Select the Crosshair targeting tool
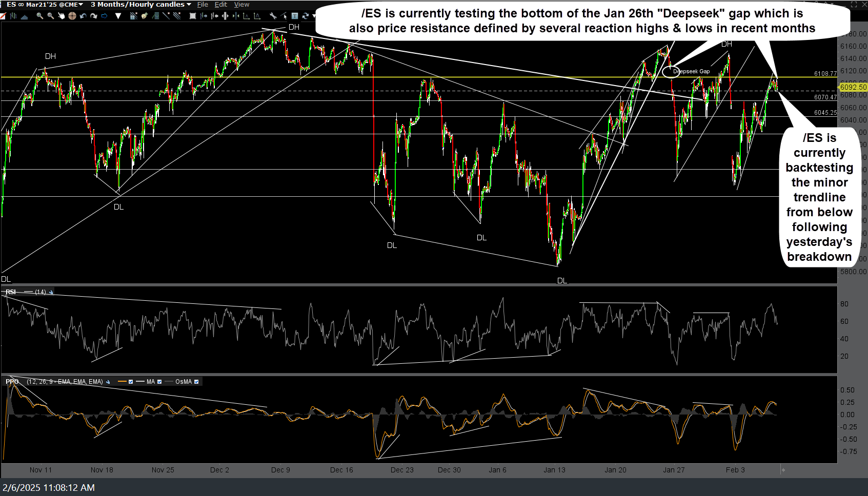Viewport: 868px width, 496px height. (72, 16)
